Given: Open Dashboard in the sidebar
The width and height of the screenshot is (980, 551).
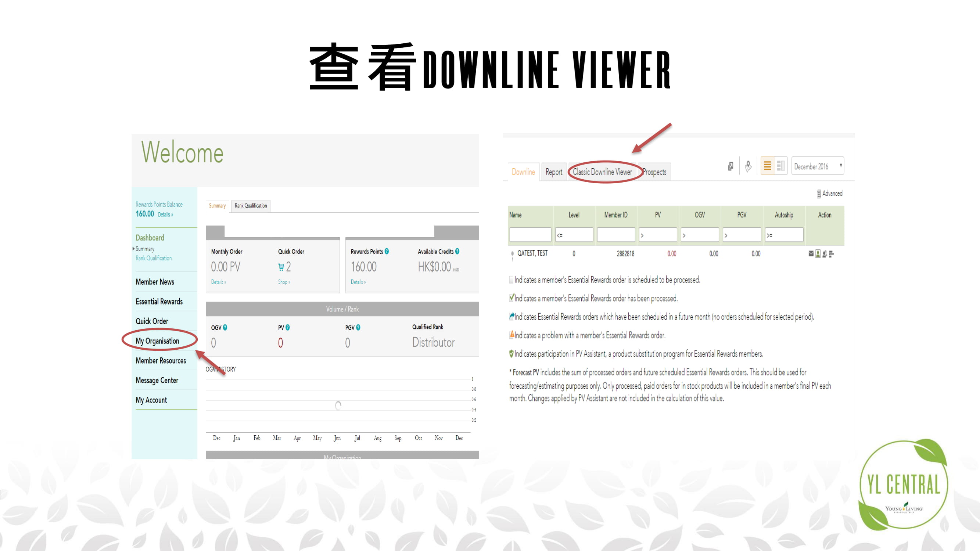Looking at the screenshot, I should pyautogui.click(x=150, y=238).
